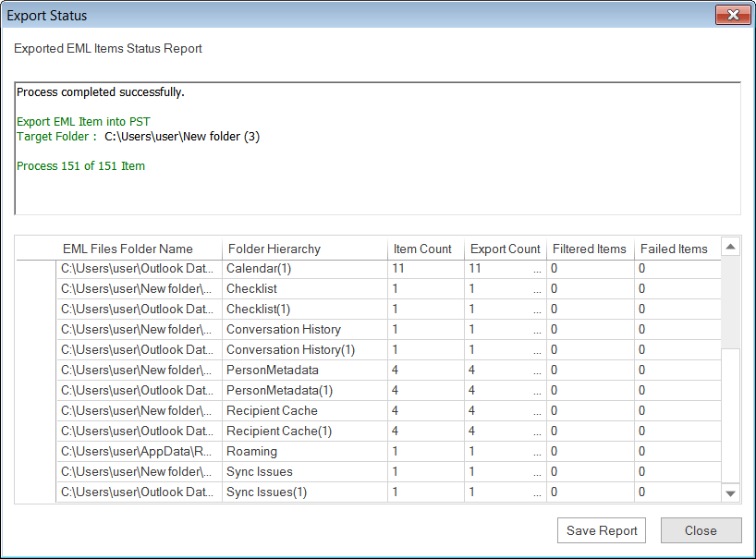756x559 pixels.
Task: Click Filtered Items 0 in Conversation History(1) row
Action: tap(591, 349)
